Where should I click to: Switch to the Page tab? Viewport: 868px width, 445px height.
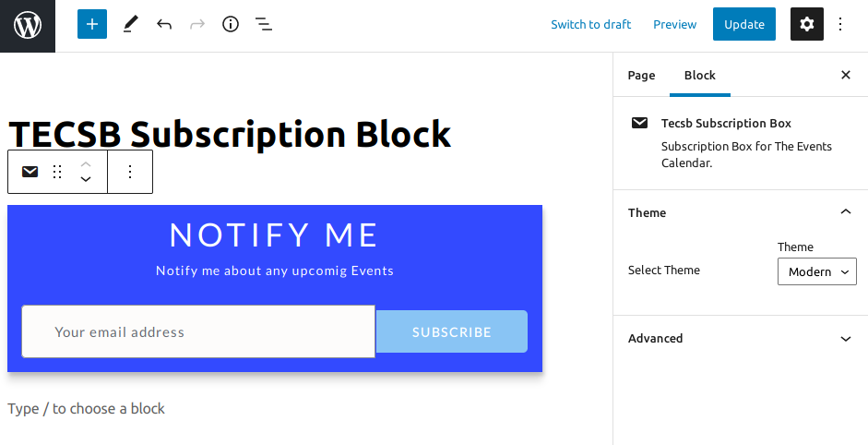click(x=641, y=76)
